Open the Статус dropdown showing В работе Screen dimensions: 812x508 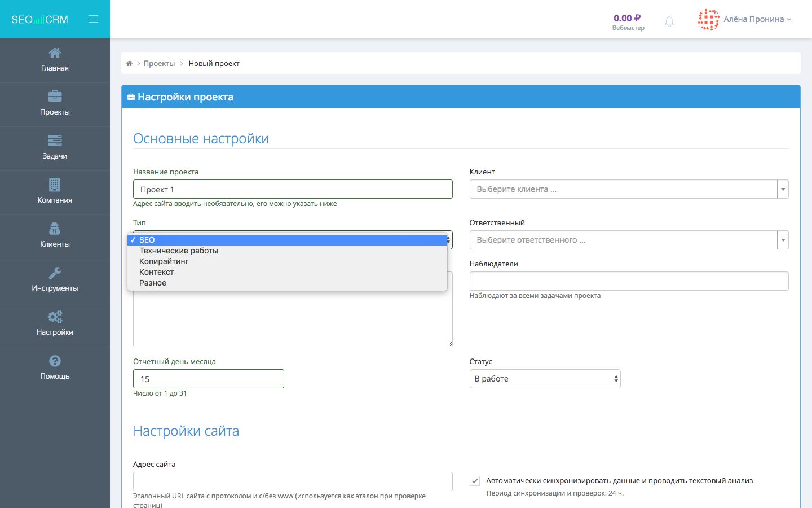545,379
